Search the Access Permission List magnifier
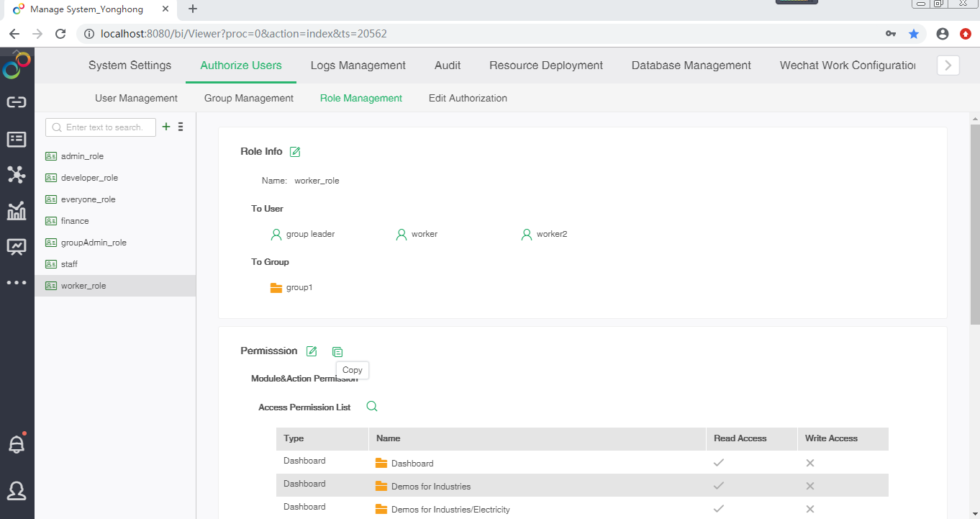 pos(372,406)
